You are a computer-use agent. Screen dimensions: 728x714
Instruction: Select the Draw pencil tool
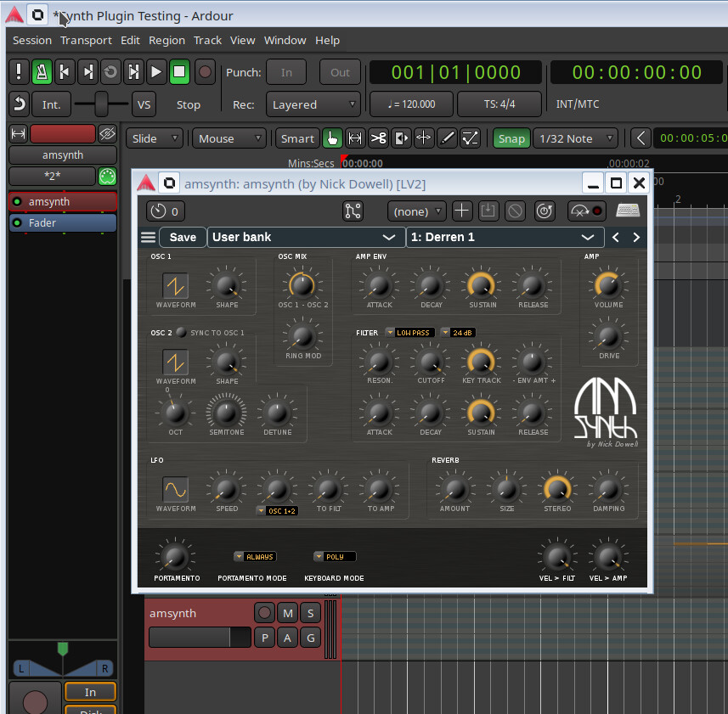447,138
